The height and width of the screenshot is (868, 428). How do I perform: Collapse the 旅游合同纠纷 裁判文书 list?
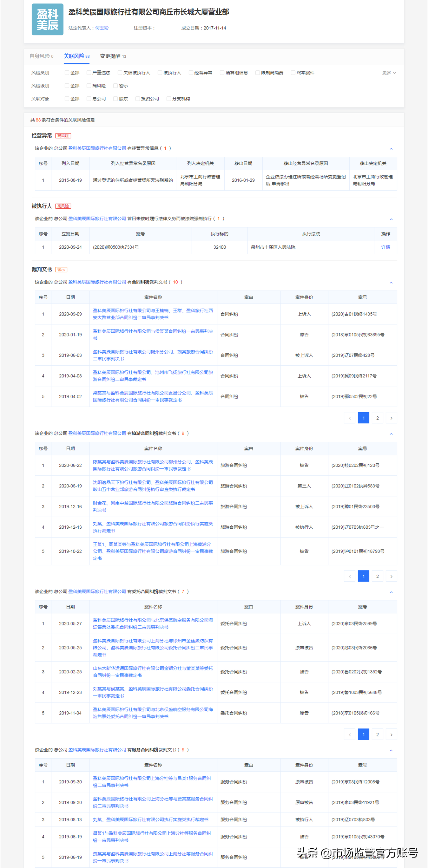(x=391, y=434)
